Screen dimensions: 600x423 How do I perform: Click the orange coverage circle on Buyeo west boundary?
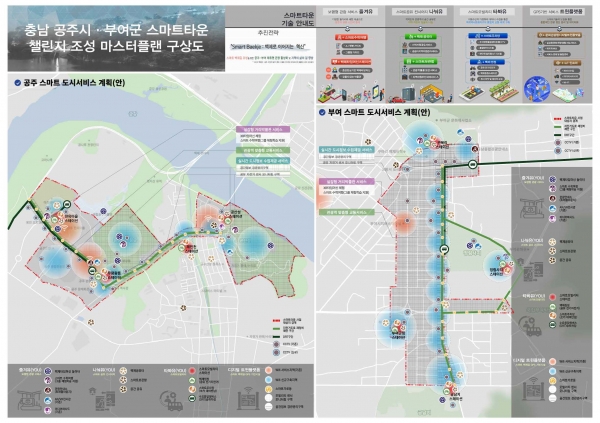click(x=405, y=222)
